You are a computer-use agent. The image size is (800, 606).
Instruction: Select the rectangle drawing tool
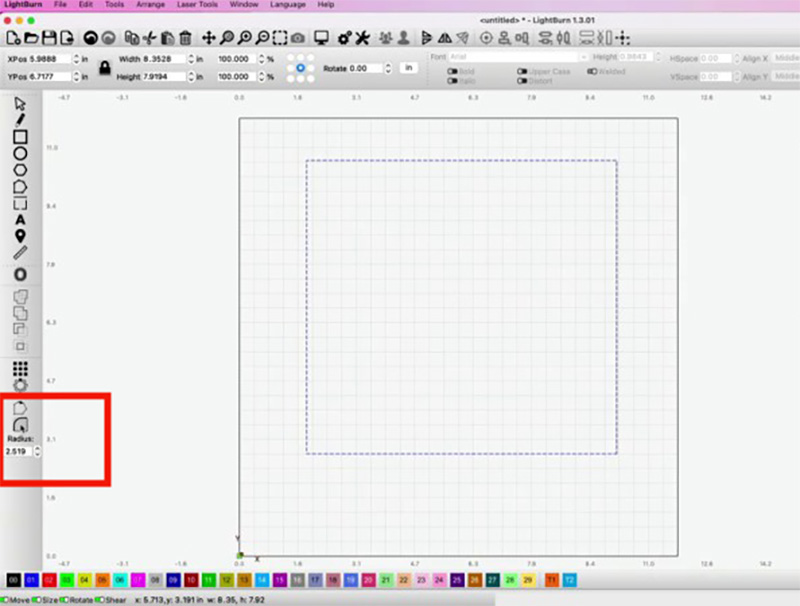pyautogui.click(x=19, y=136)
